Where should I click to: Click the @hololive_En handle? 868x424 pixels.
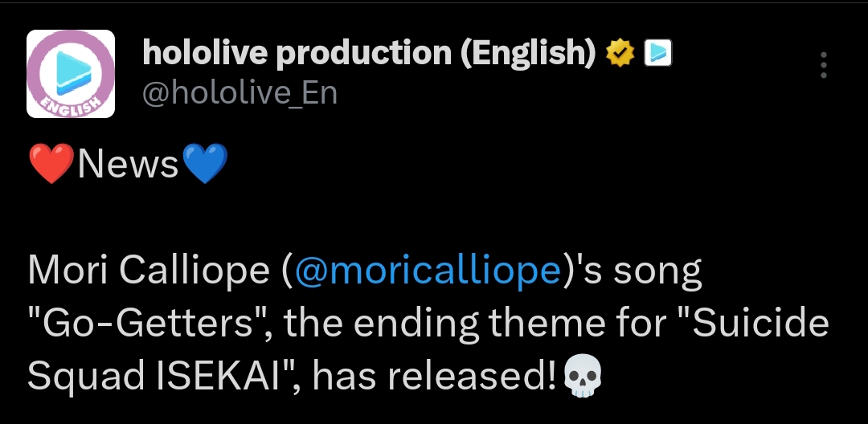pos(240,94)
